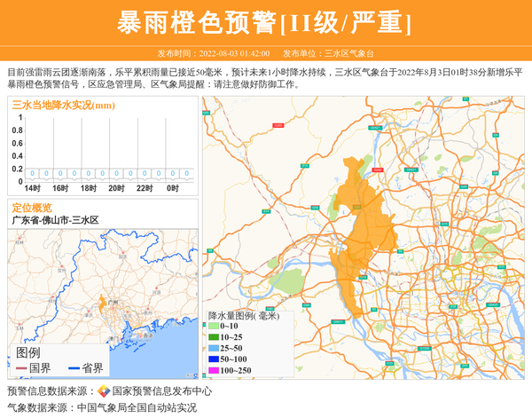Viewport: 532px width, 418px height.
Task: Click the 14时 label on the rainfall chart
Action: 32,188
